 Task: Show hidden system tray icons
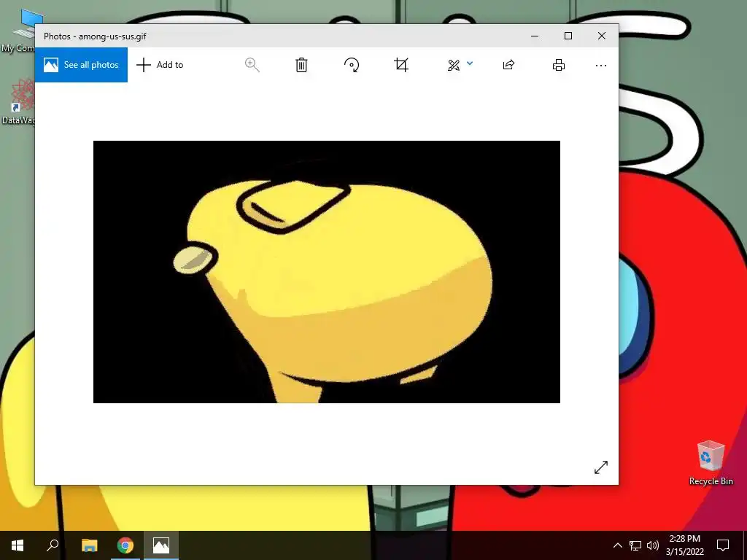(617, 545)
